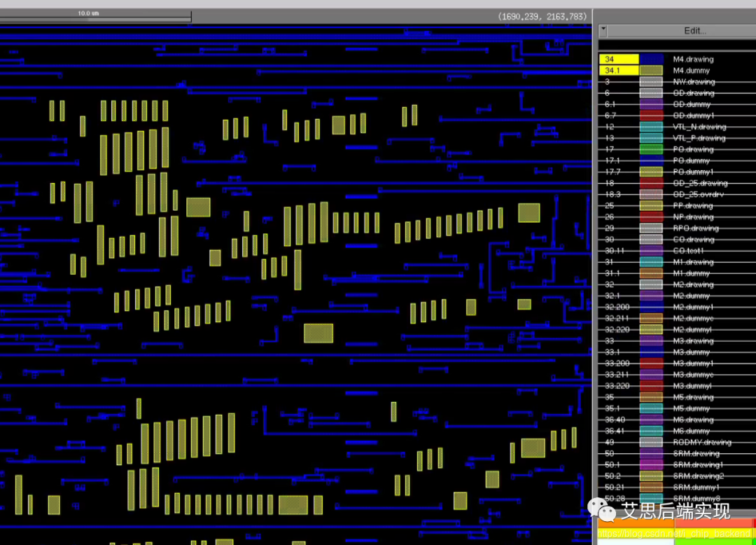Select the CO.drawing layer name

pyautogui.click(x=693, y=240)
